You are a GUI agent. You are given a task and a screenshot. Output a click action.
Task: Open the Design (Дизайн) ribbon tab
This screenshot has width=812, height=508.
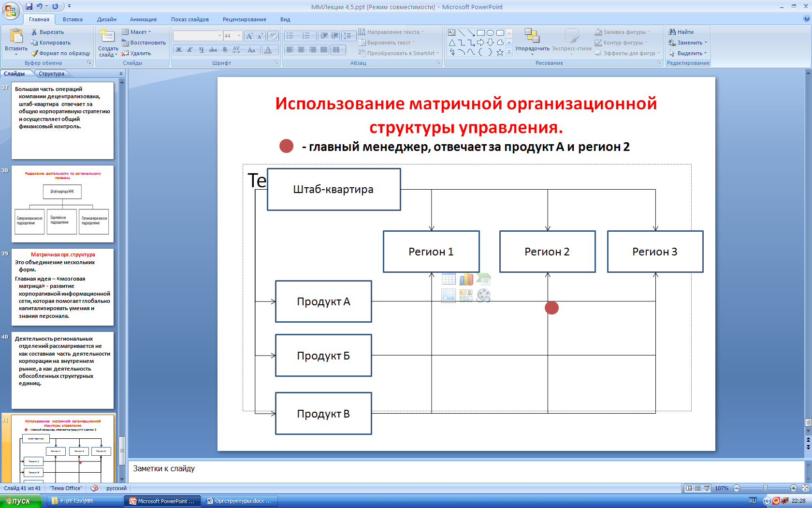tap(107, 19)
